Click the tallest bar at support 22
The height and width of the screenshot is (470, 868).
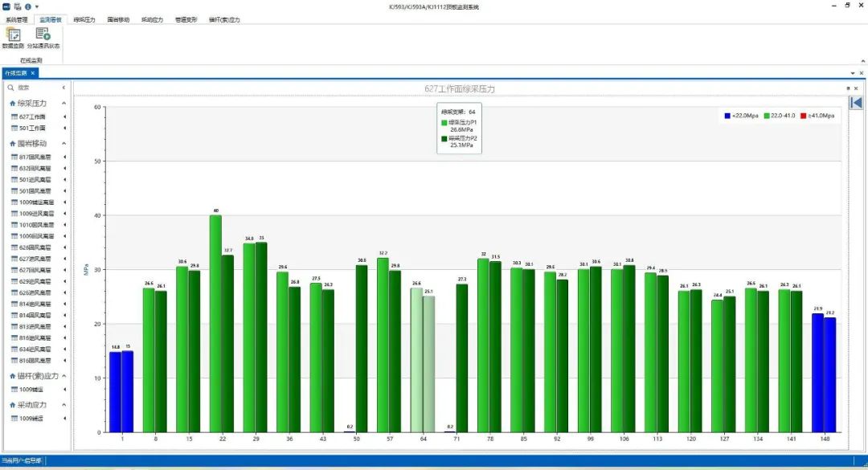pos(215,321)
